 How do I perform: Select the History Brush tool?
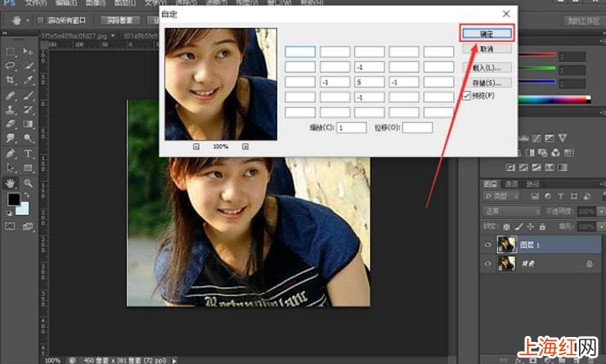pyautogui.click(x=28, y=110)
